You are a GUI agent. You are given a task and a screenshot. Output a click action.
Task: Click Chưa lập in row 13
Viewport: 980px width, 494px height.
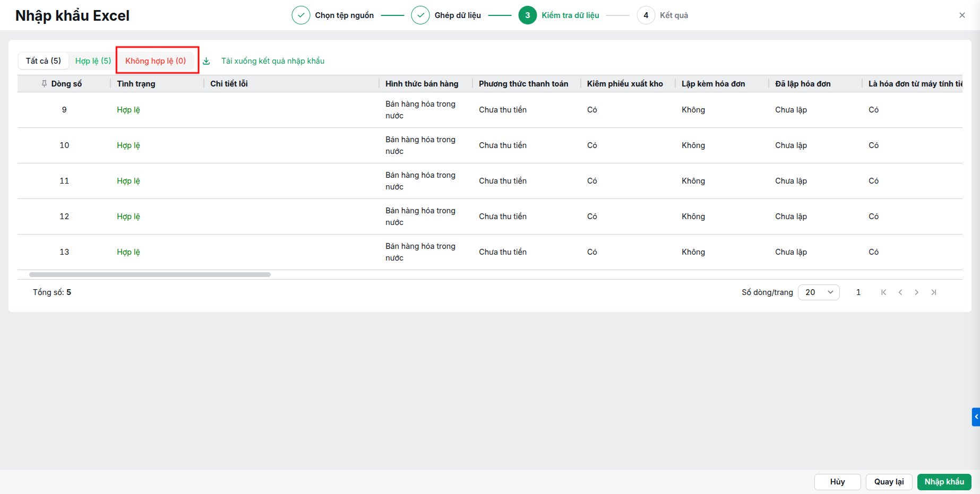[791, 252]
